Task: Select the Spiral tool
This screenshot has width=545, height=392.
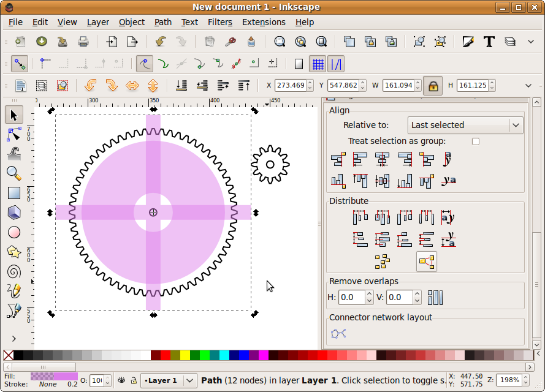Action: coord(14,271)
